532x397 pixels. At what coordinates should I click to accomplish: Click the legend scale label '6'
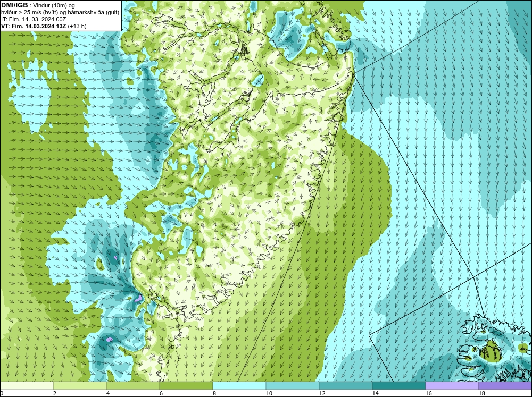pos(161,393)
